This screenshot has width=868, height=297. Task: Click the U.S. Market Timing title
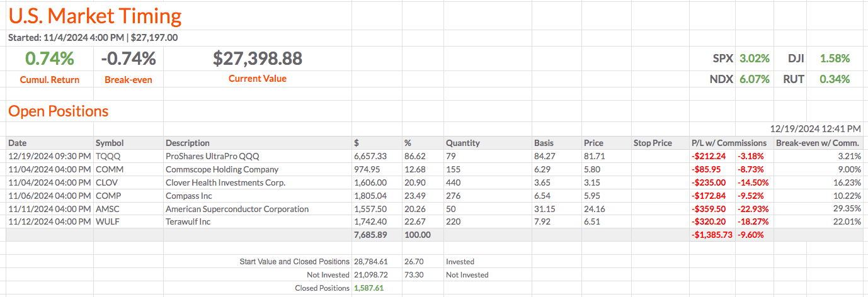coord(95,16)
